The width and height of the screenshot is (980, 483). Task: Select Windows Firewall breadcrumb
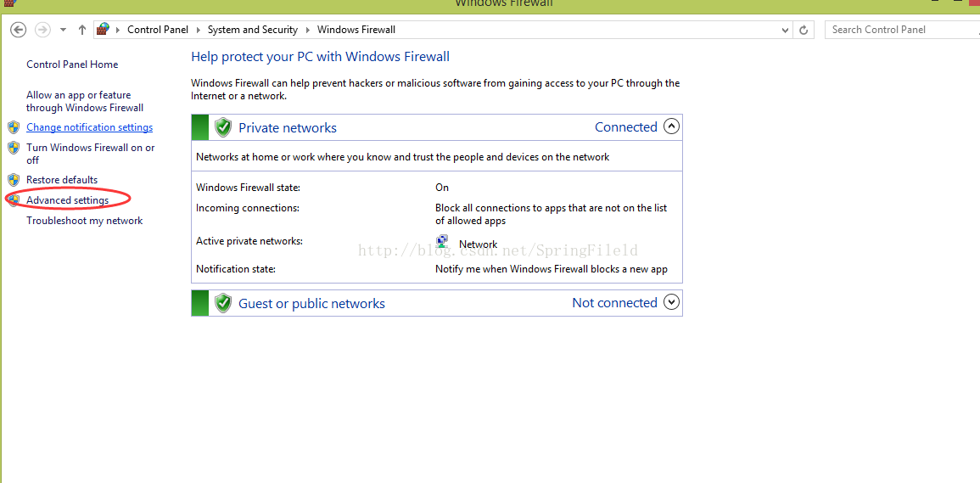356,30
